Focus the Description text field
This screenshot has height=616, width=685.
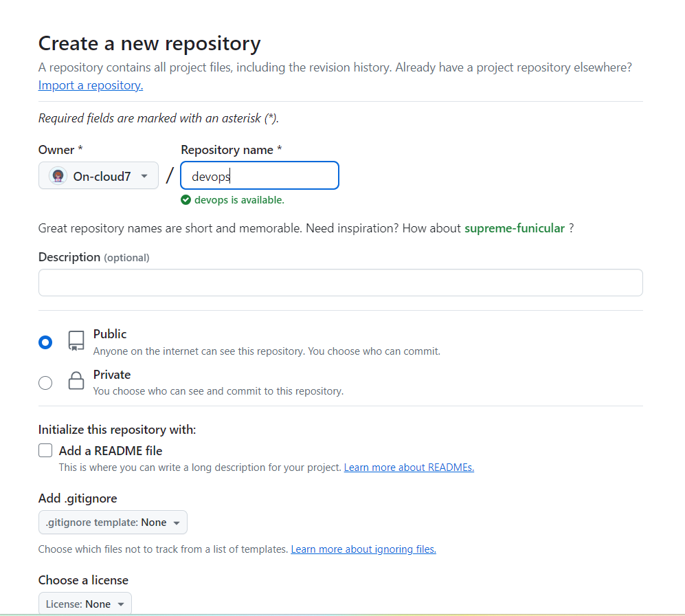pos(340,283)
